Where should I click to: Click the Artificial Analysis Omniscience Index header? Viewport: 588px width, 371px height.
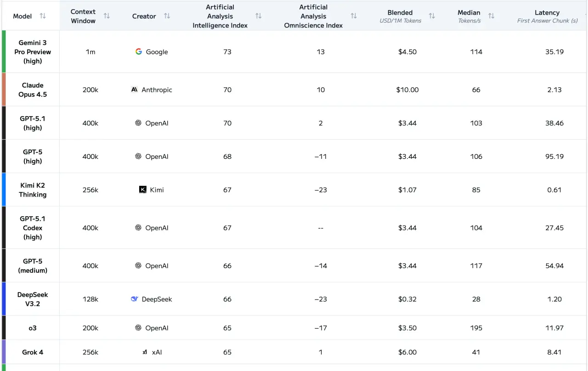(313, 16)
